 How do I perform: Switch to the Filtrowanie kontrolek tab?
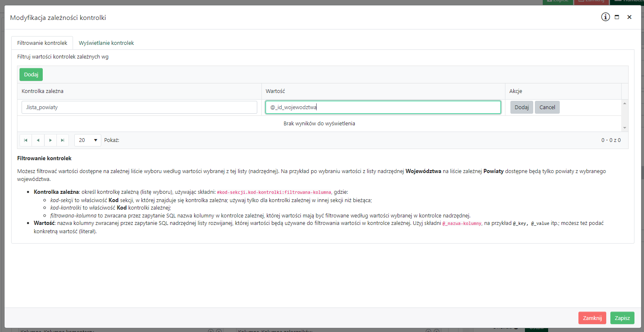tap(42, 43)
